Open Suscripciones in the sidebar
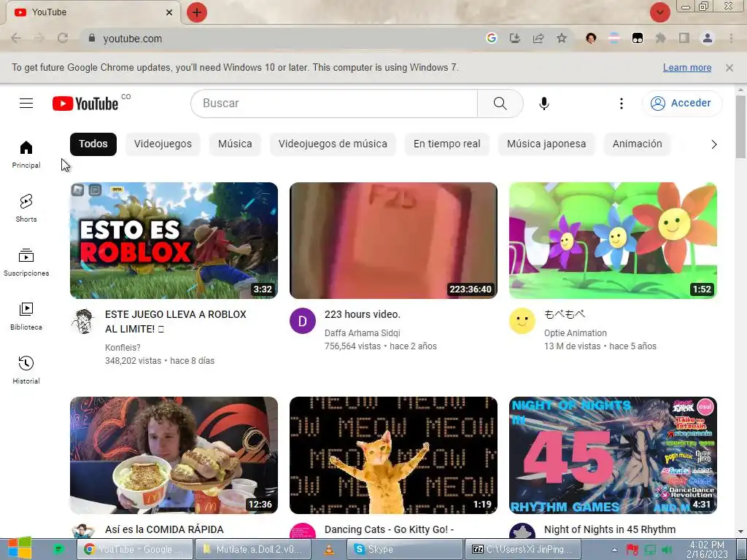 pyautogui.click(x=26, y=262)
